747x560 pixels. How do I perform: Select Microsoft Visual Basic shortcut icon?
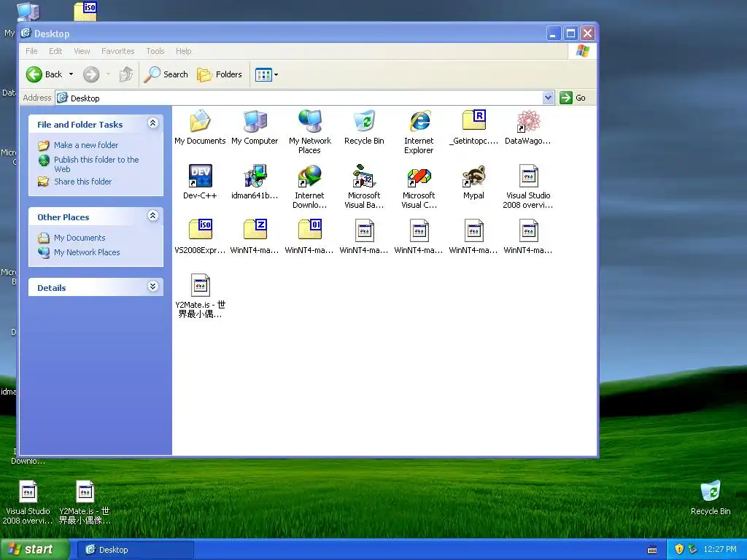365,176
